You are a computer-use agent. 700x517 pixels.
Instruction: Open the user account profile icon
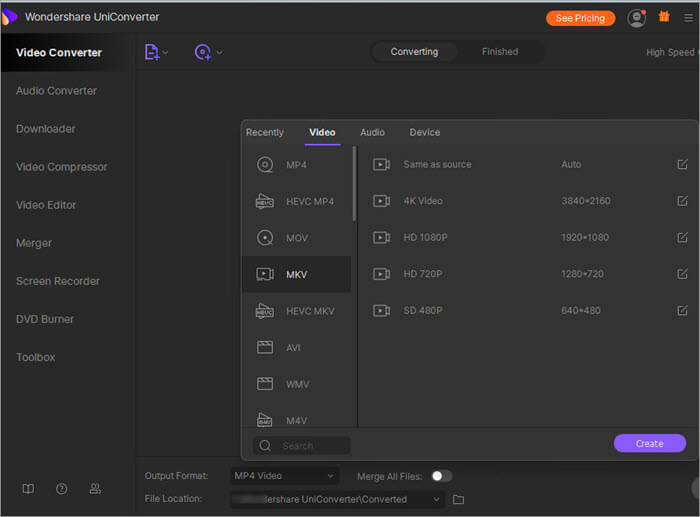[x=636, y=18]
